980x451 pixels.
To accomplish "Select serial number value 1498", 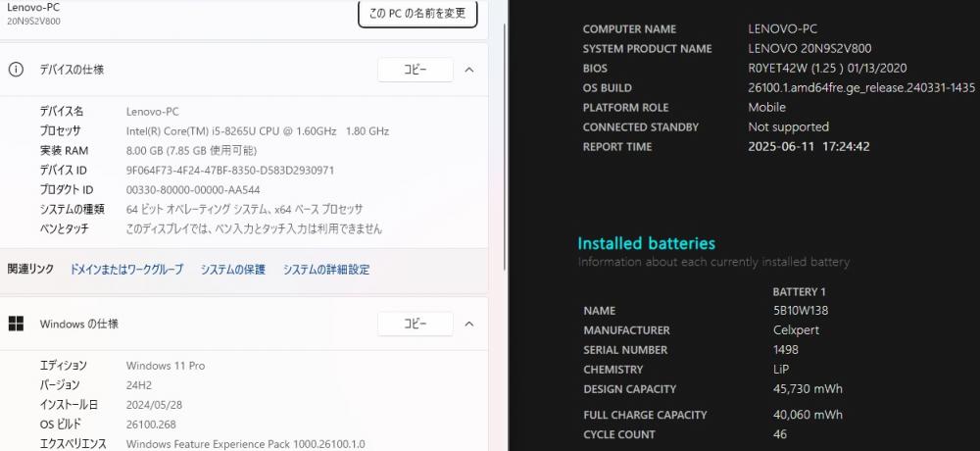I will 786,350.
